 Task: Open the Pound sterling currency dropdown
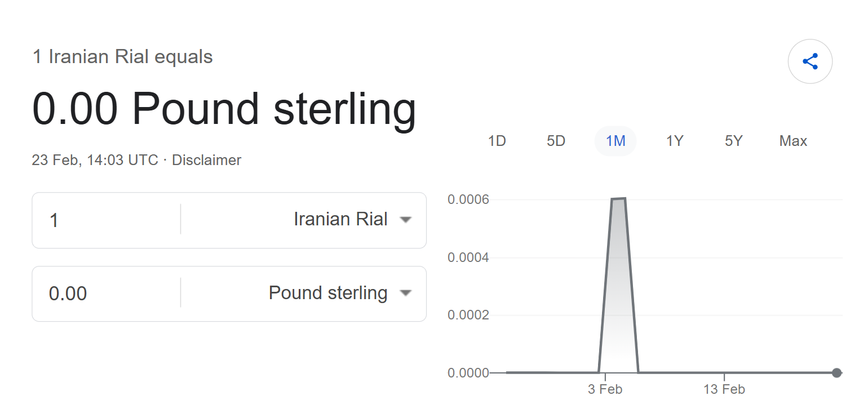click(328, 293)
